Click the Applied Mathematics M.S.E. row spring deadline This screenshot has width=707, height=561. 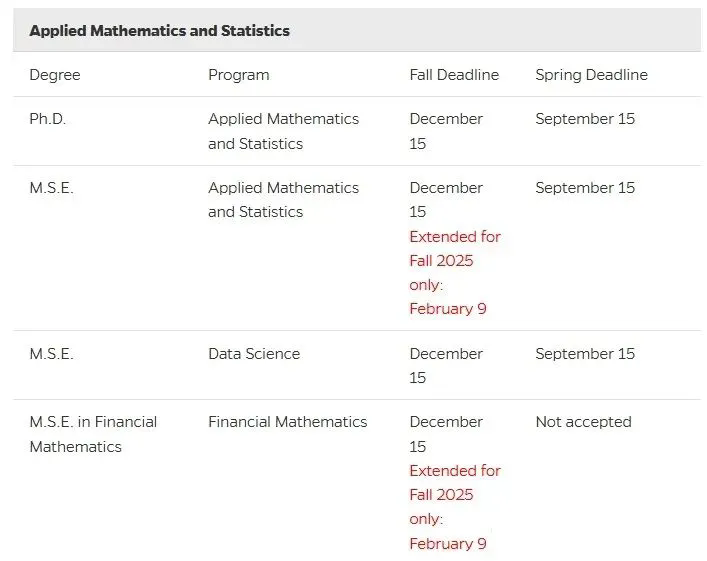coord(585,188)
